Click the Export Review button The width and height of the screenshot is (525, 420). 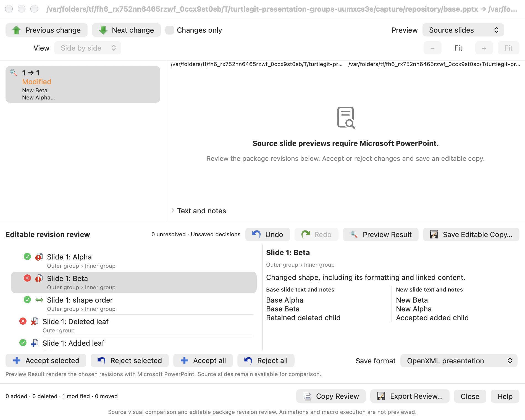click(x=410, y=396)
